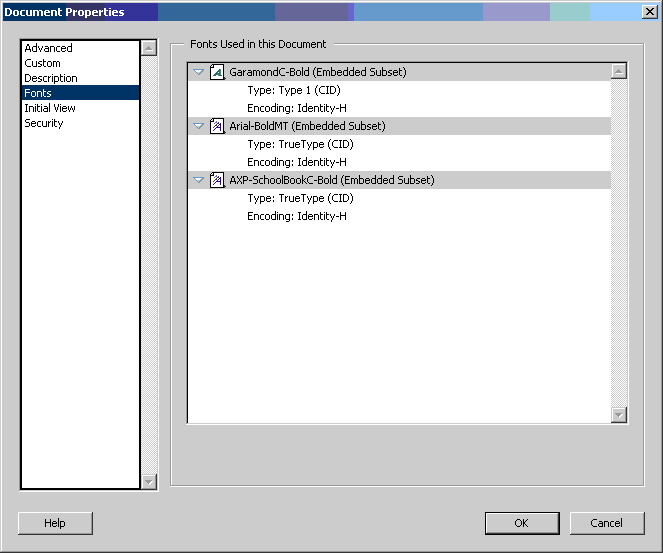Confirm with the OK button
The image size is (663, 553).
pyautogui.click(x=522, y=523)
